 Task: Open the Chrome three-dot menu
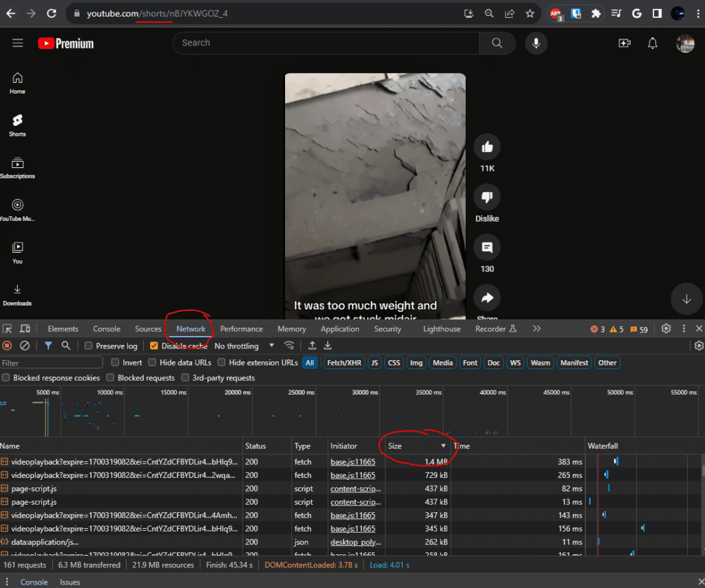click(698, 14)
